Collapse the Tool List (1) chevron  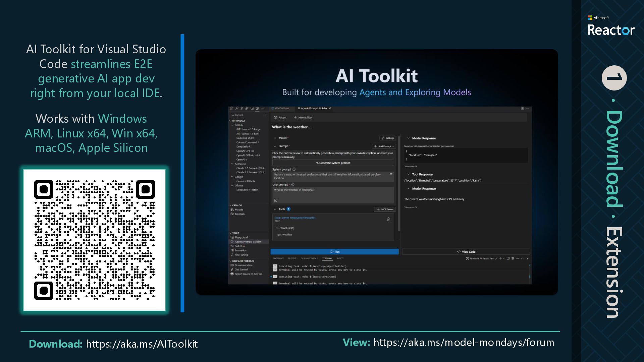(277, 228)
